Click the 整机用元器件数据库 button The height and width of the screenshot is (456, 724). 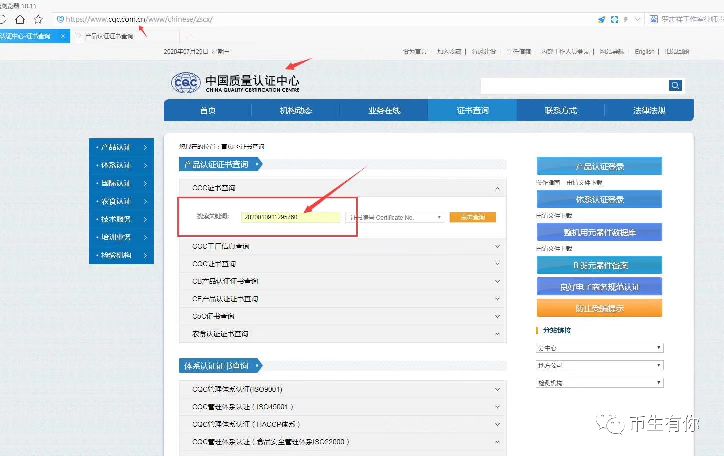coord(599,232)
